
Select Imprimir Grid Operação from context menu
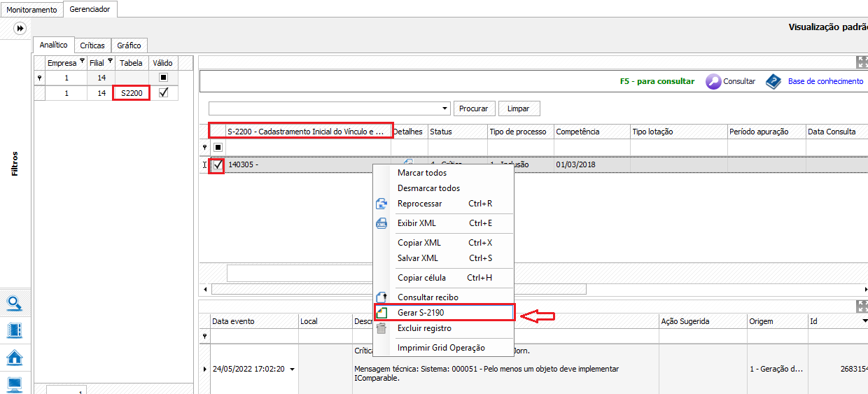coord(443,348)
